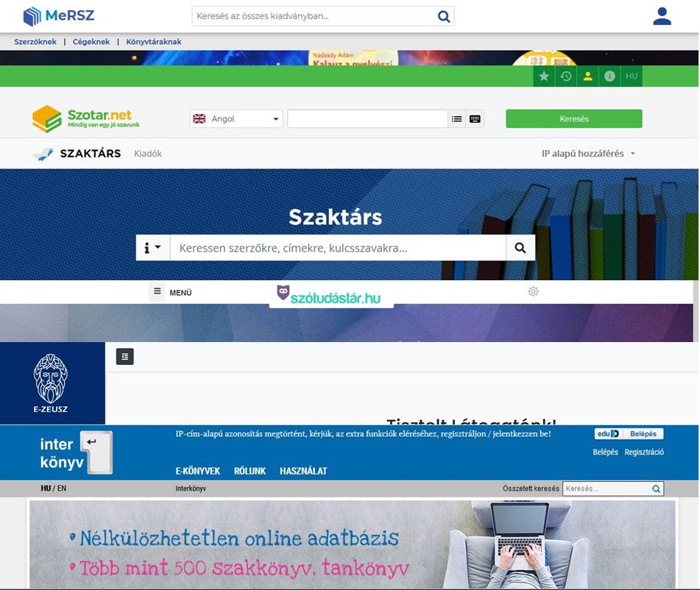Click the Szaktárs keyword search field

pos(337,248)
